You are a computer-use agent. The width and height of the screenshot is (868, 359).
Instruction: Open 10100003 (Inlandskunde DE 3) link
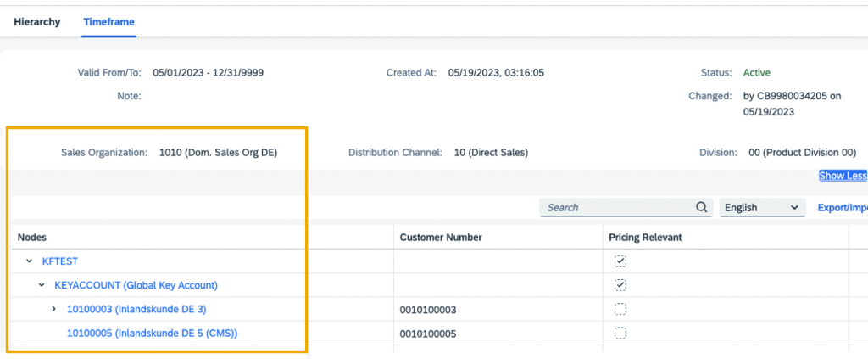point(136,309)
